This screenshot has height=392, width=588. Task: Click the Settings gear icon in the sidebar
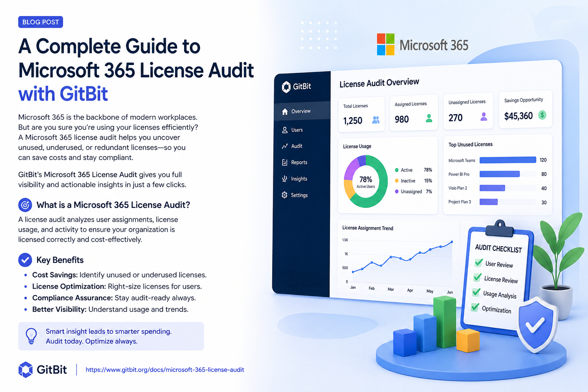[284, 195]
